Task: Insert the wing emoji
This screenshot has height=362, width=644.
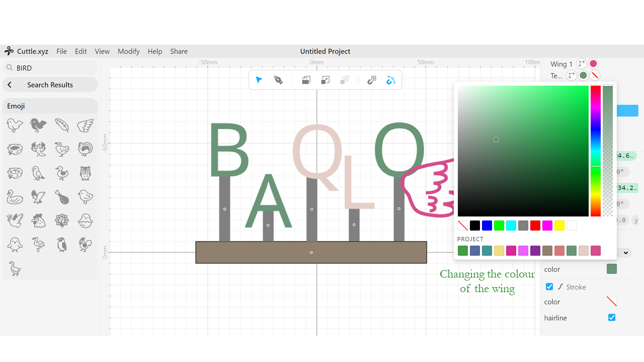Action: click(x=86, y=125)
